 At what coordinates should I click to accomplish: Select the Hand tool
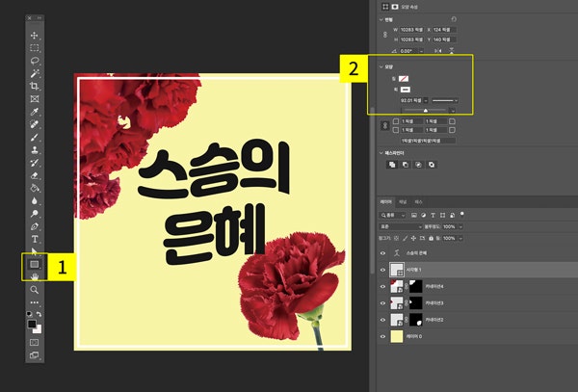[35, 276]
